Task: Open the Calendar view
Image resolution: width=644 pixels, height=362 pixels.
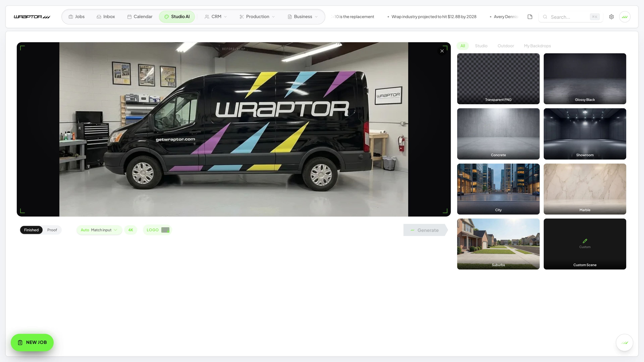Action: [140, 17]
